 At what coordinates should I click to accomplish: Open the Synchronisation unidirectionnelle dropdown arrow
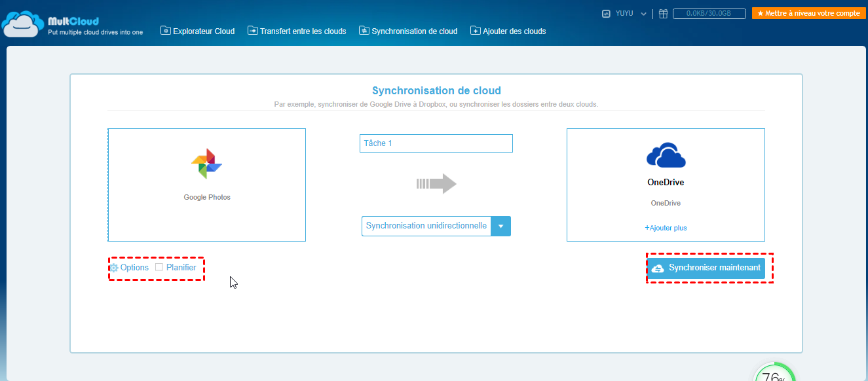[500, 226]
